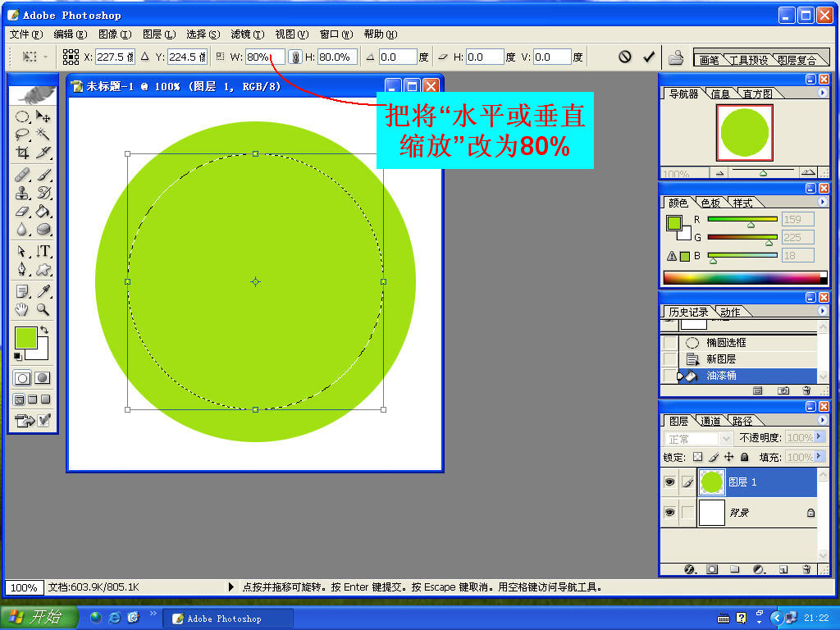Open the 文件(F) menu
The image size is (840, 630).
tap(25, 34)
